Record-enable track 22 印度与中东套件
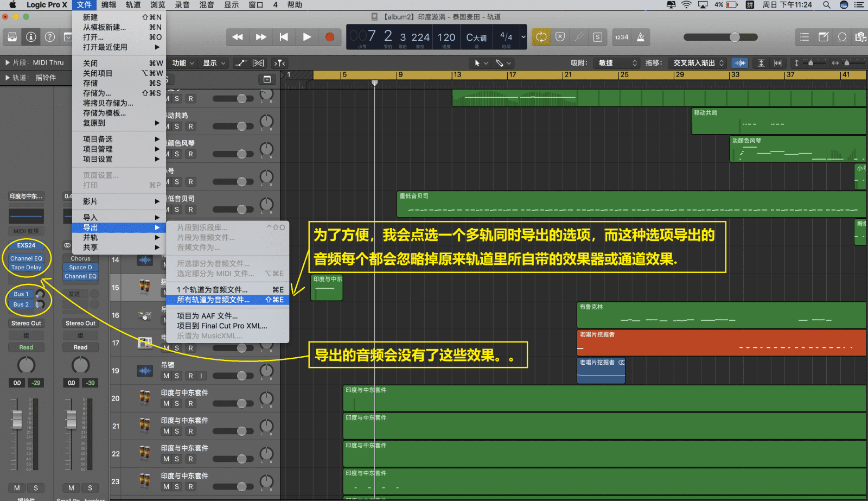This screenshot has height=501, width=868. [190, 459]
